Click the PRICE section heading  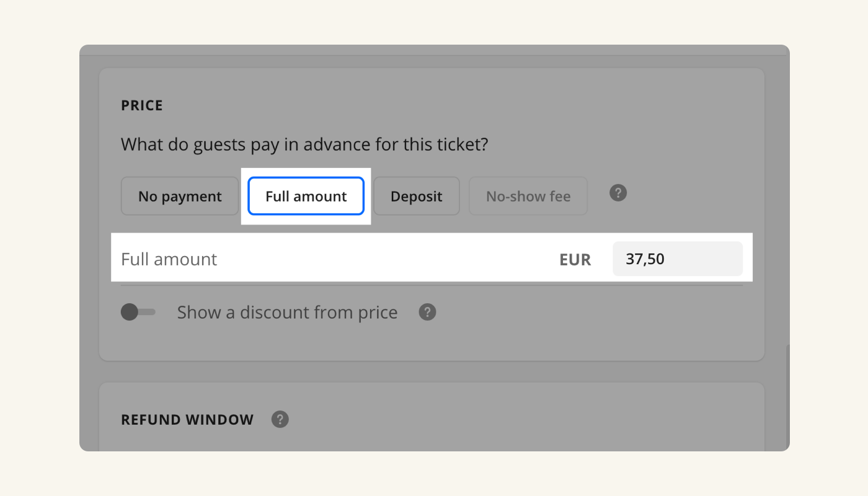point(142,105)
